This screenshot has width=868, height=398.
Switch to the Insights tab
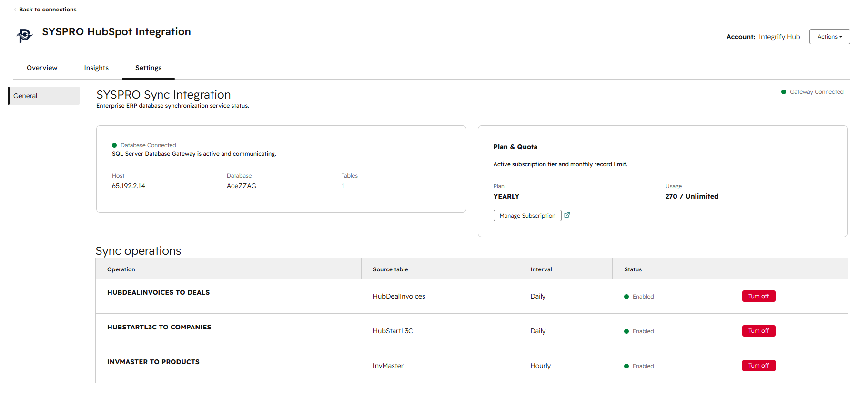(96, 68)
